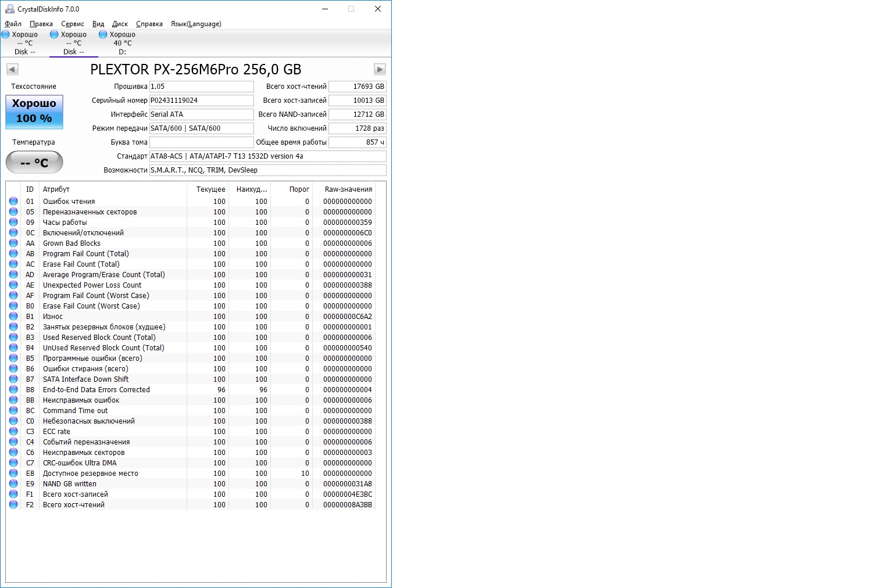The width and height of the screenshot is (893, 588).
Task: Click the transfer mode field SATA/600 | SATA/600
Action: 201,128
